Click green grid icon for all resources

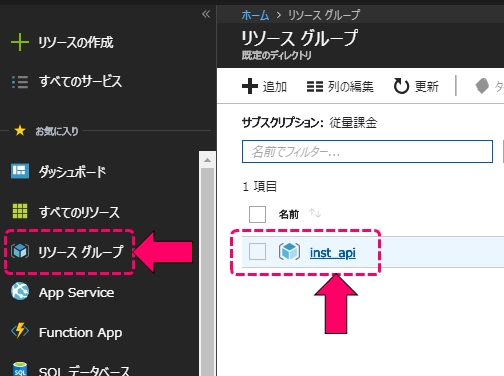pyautogui.click(x=20, y=211)
